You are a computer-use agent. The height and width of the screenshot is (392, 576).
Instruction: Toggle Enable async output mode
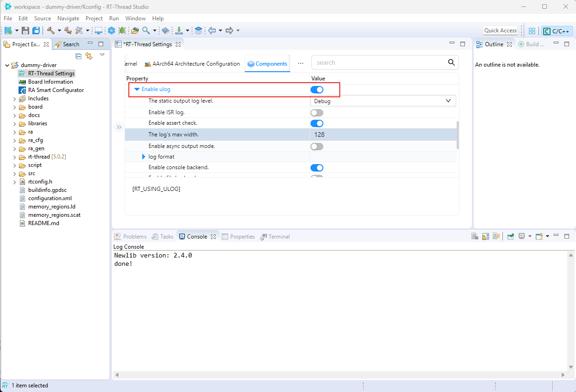pyautogui.click(x=317, y=146)
